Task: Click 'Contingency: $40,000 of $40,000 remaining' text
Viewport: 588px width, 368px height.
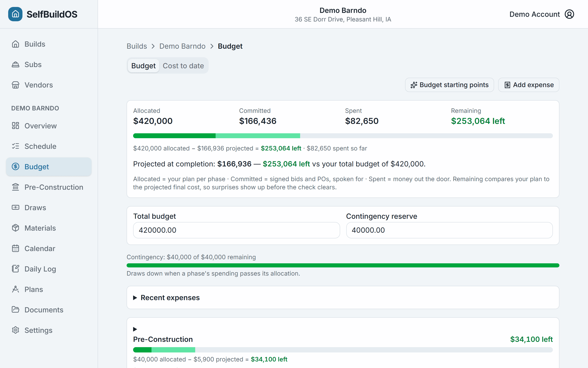Action: pyautogui.click(x=191, y=257)
